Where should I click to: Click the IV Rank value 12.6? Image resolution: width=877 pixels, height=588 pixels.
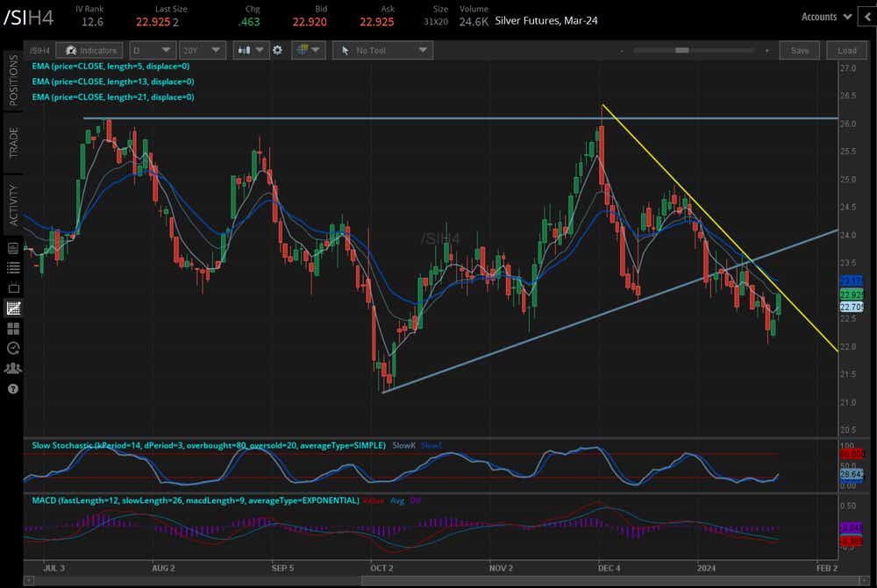[x=92, y=23]
